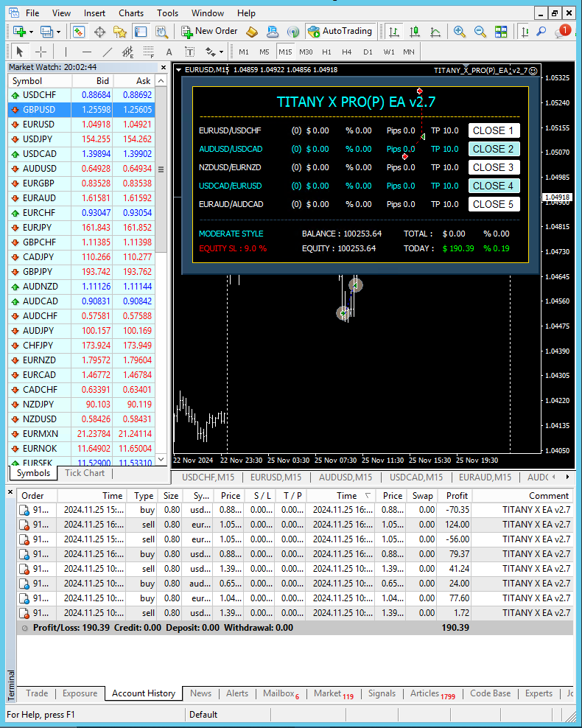Click the Zoom In magnifier icon
This screenshot has height=728, width=582.
460,31
